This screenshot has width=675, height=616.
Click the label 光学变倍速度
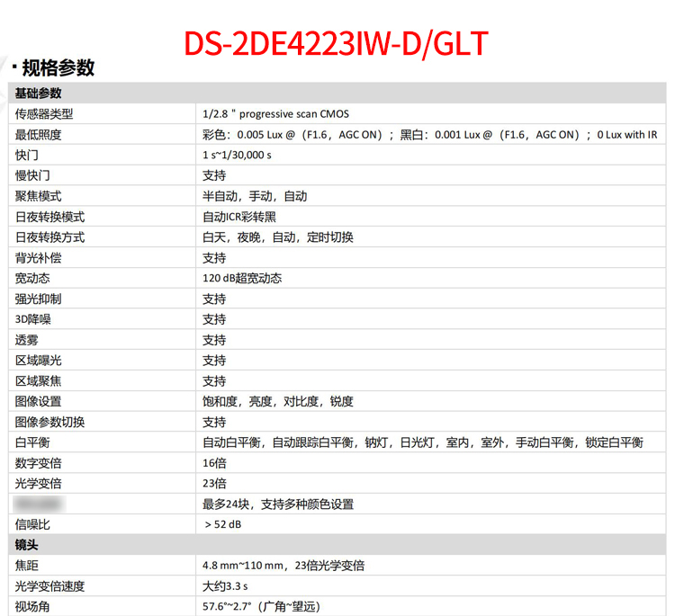pos(49,586)
